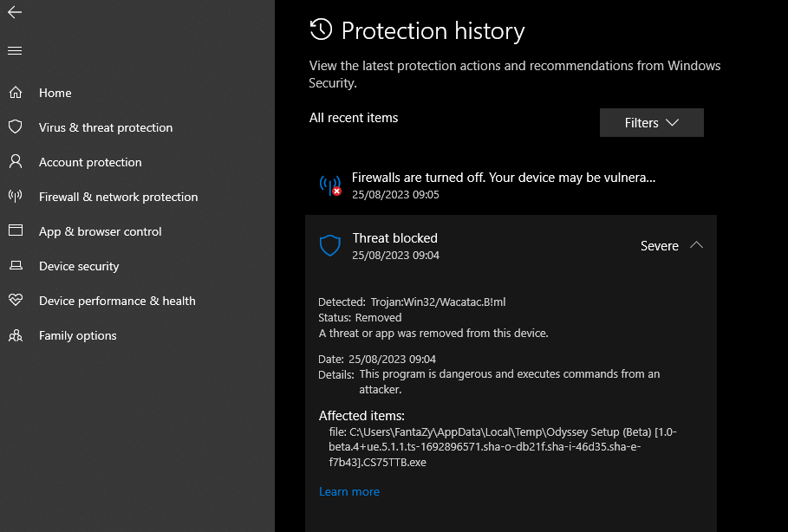Image resolution: width=788 pixels, height=532 pixels.
Task: Click 'A threat or app was removed' text
Action: pyautogui.click(x=433, y=333)
